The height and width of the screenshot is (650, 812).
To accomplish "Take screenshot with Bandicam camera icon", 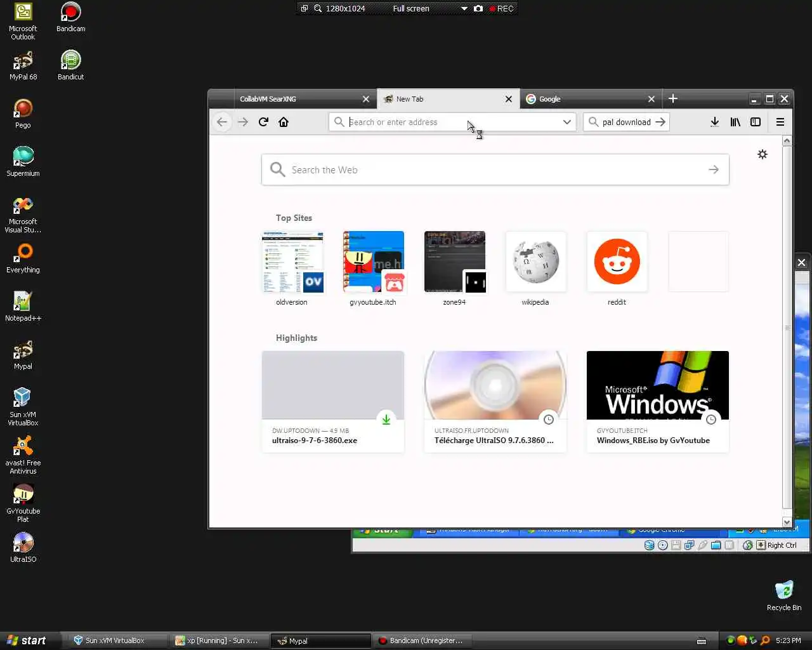I will (x=478, y=8).
